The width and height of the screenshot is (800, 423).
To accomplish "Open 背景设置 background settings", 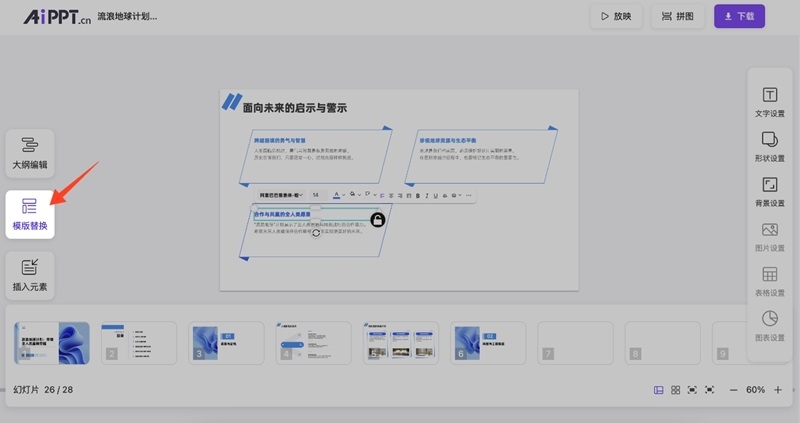I will 770,192.
